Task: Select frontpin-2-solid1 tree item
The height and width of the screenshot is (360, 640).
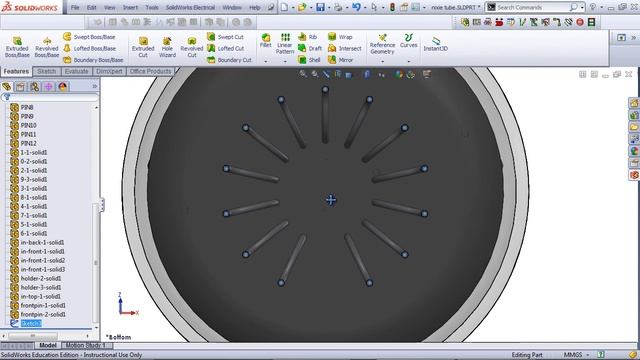Action: (x=43, y=314)
